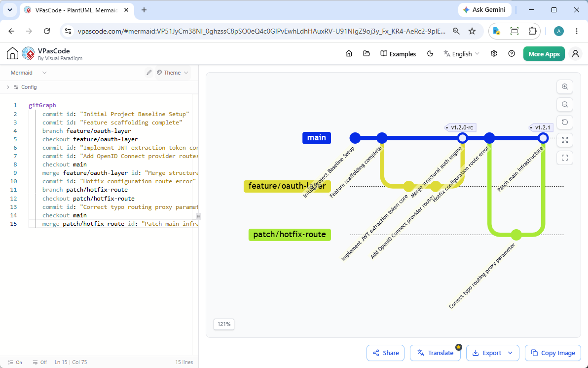Click the 121% zoom level indicator
588x368 pixels.
[224, 324]
